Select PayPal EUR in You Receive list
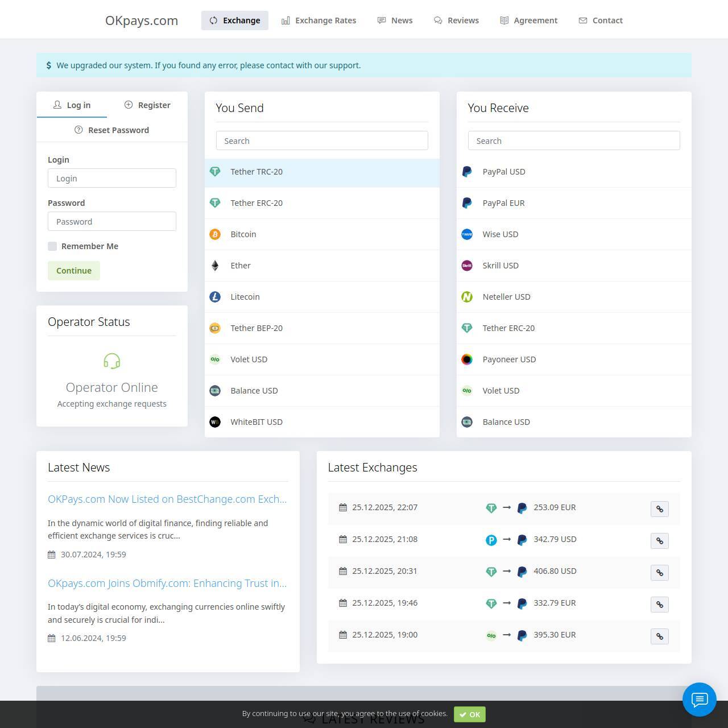This screenshot has height=728, width=728. 503,203
